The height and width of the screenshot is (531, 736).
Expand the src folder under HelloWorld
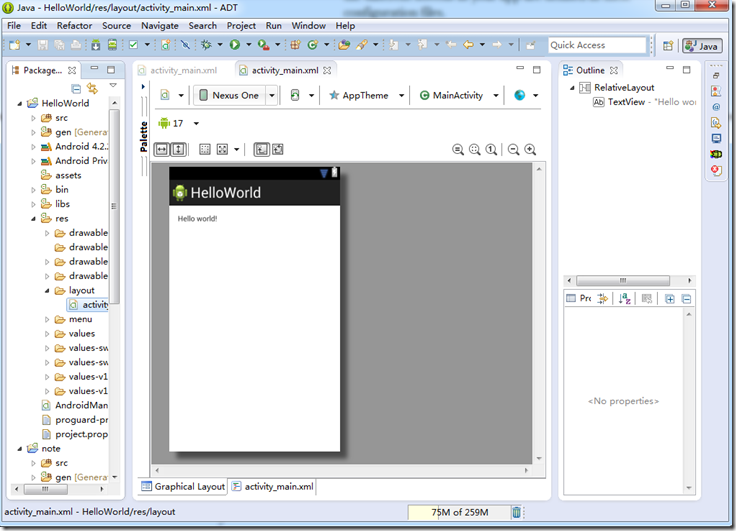click(33, 118)
